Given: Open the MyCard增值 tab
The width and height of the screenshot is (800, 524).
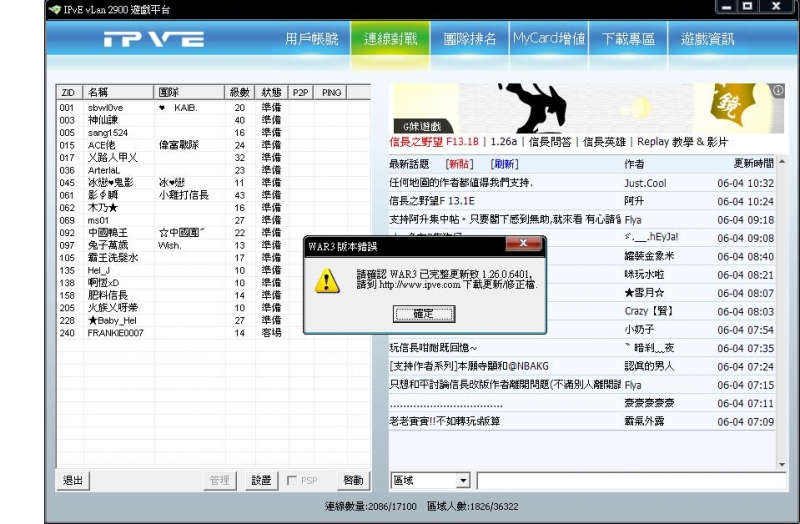Looking at the screenshot, I should click(x=549, y=39).
